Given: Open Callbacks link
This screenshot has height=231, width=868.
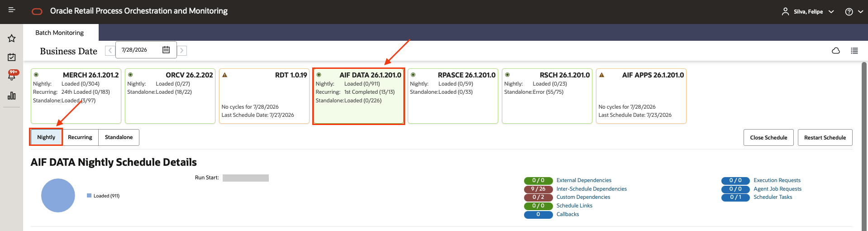Looking at the screenshot, I should pos(568,214).
